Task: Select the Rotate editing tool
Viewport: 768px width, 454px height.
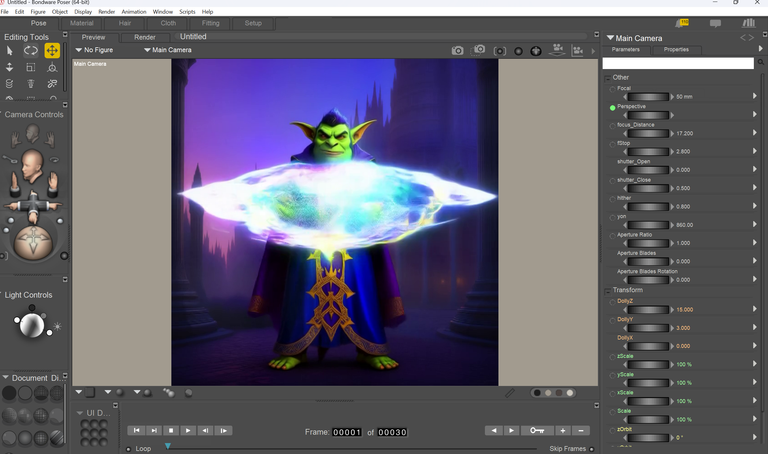Action: (31, 50)
